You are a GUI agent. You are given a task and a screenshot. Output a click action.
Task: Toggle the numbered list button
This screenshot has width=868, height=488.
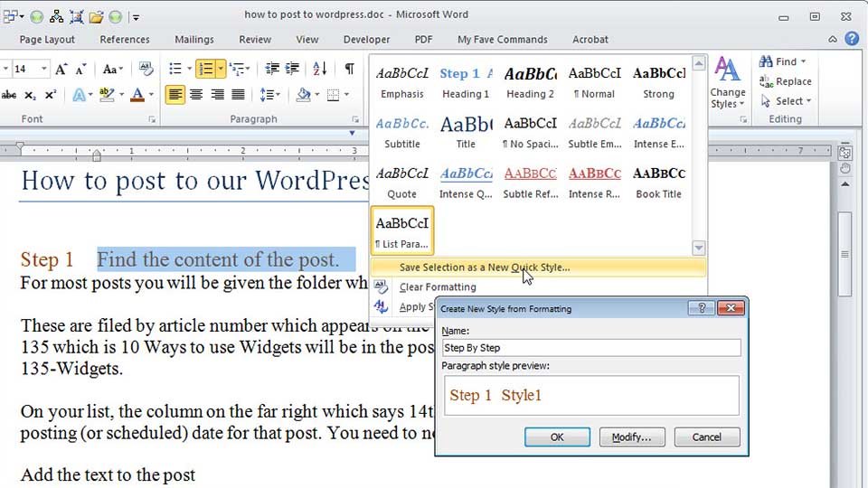pyautogui.click(x=206, y=70)
